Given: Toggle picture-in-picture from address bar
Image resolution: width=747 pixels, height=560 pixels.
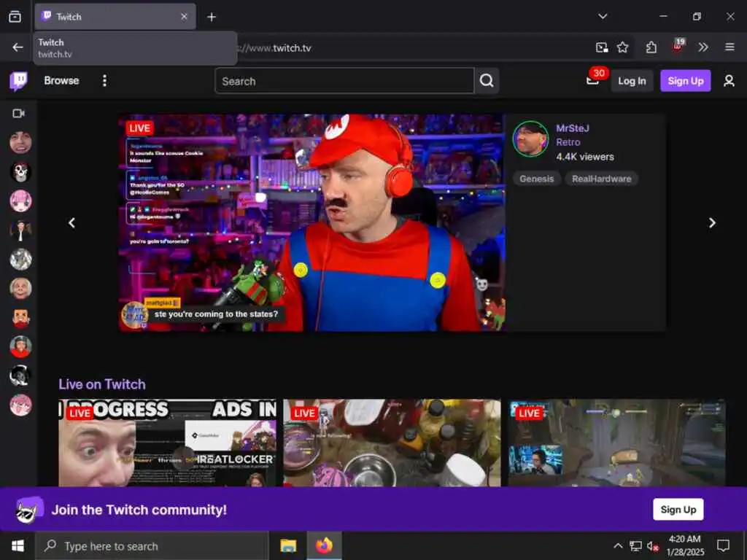Looking at the screenshot, I should point(602,47).
